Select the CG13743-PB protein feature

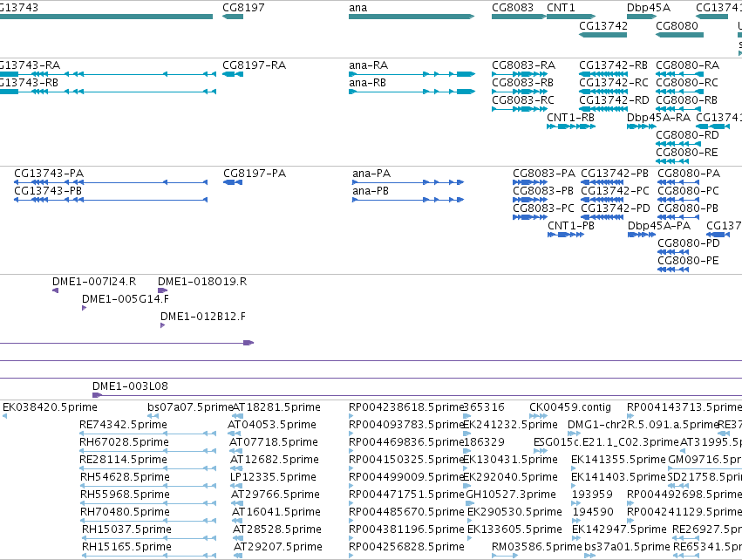(x=111, y=201)
